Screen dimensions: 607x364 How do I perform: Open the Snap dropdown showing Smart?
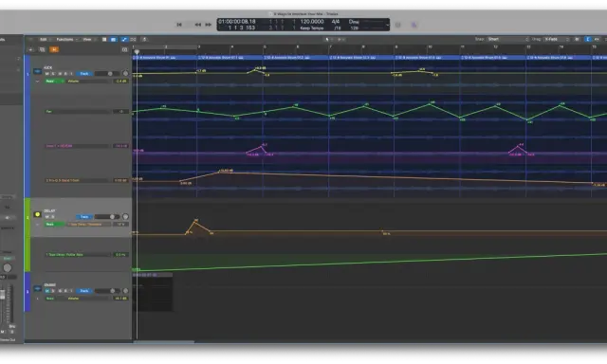coord(507,39)
